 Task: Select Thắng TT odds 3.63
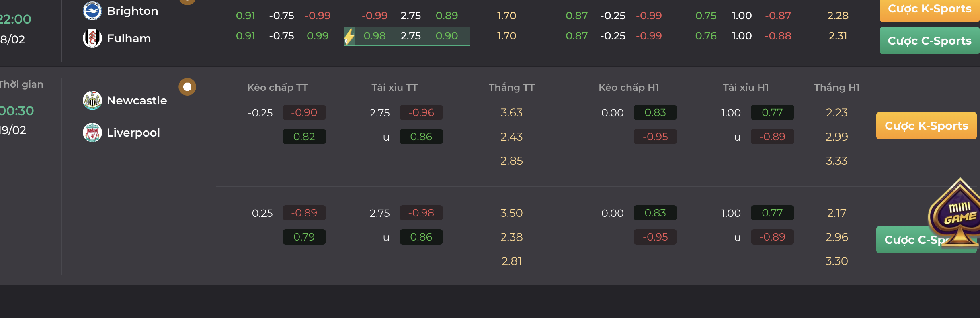pos(512,112)
